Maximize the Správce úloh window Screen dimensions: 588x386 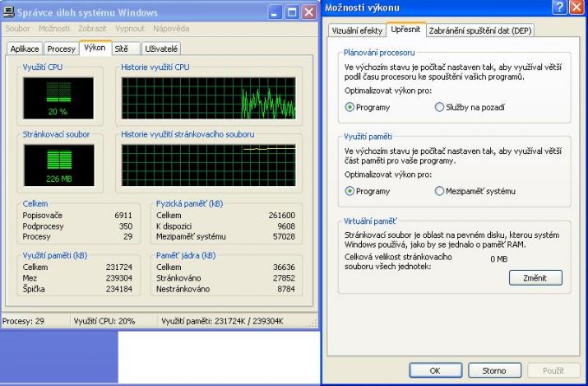[x=292, y=12]
